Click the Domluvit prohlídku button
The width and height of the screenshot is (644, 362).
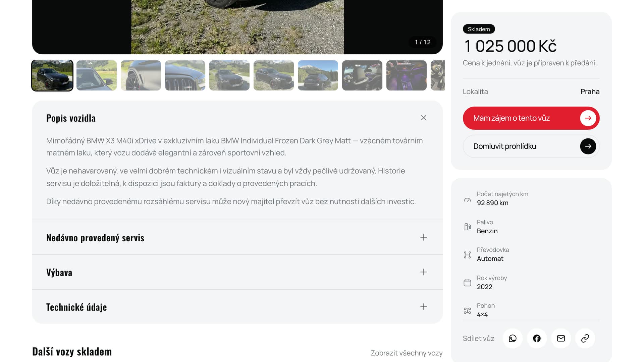point(531,146)
